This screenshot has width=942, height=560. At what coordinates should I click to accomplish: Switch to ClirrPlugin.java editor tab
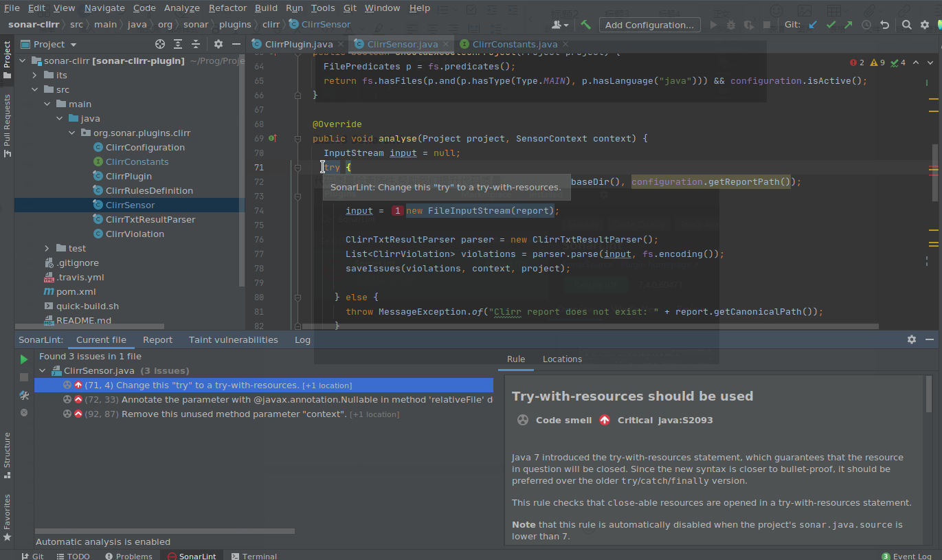click(x=298, y=44)
